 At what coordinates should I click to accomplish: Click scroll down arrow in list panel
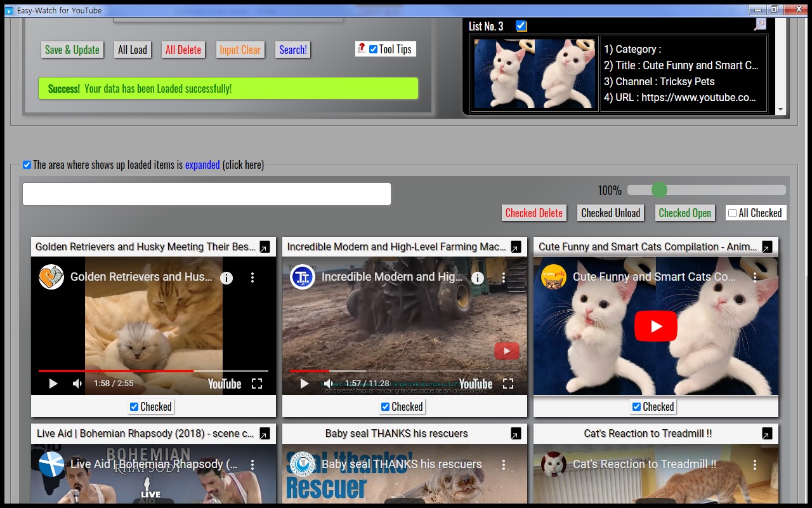coord(781,109)
